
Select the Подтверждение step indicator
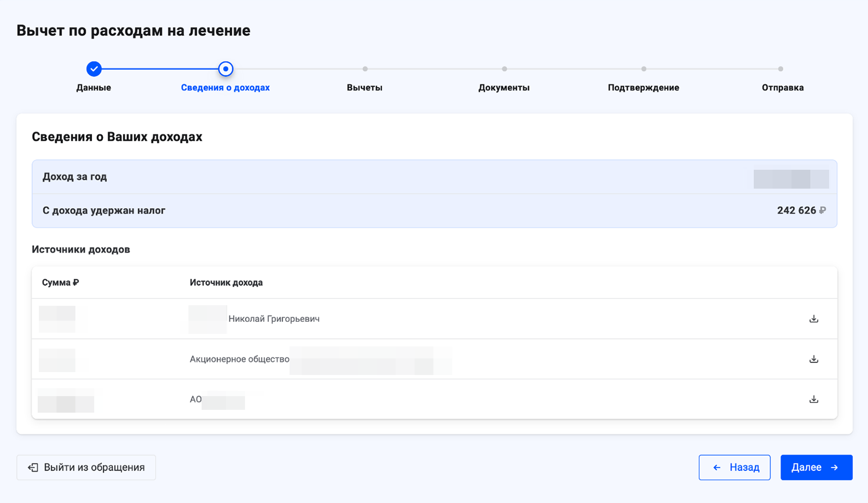coord(644,69)
